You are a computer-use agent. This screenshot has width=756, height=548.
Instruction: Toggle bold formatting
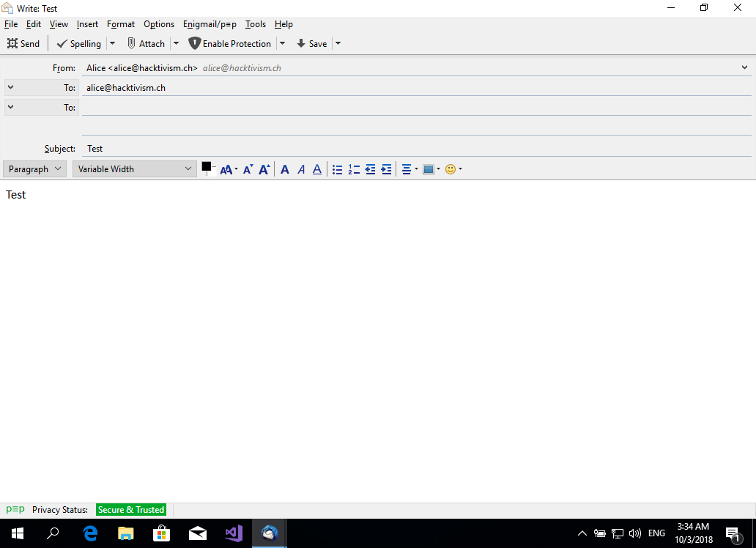(285, 169)
